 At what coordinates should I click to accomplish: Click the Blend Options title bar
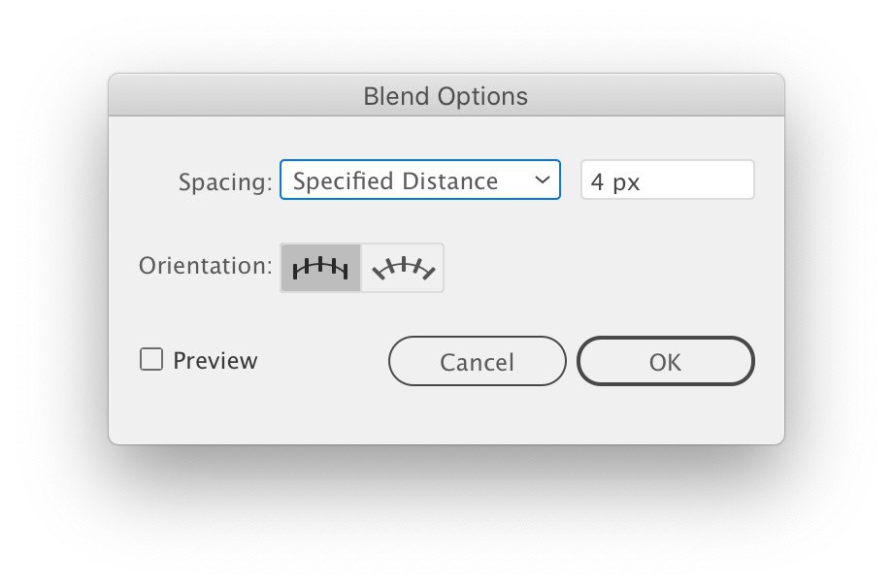click(x=446, y=96)
